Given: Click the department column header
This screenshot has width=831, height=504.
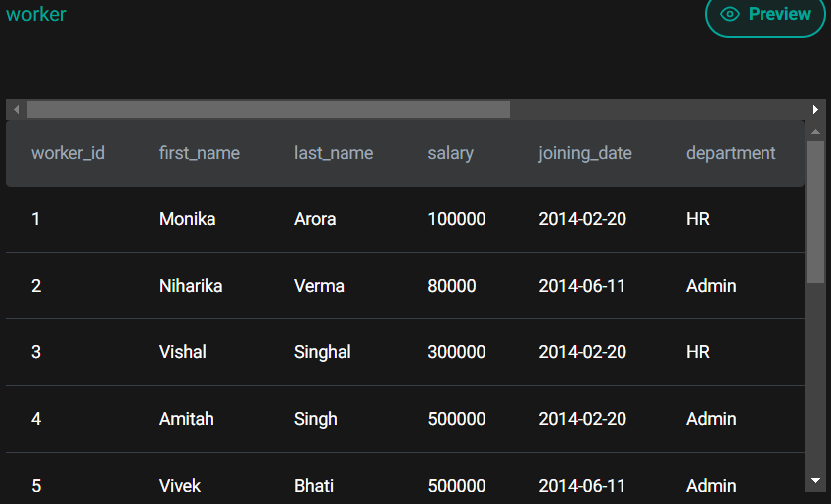Looking at the screenshot, I should 731,153.
